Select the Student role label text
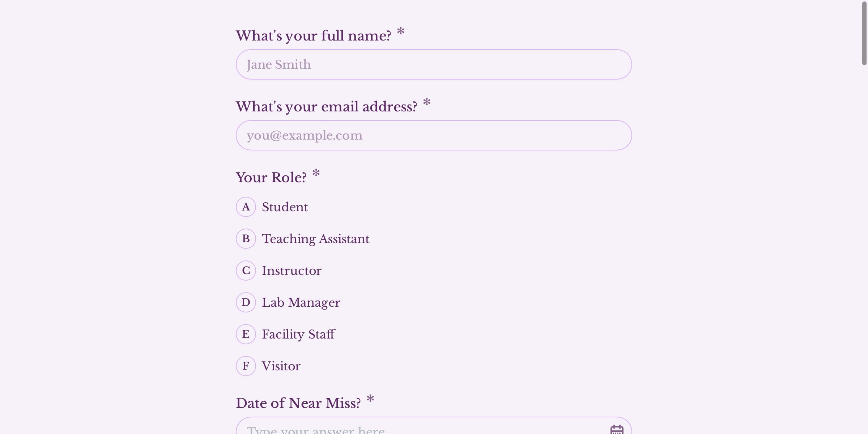 pyautogui.click(x=285, y=207)
